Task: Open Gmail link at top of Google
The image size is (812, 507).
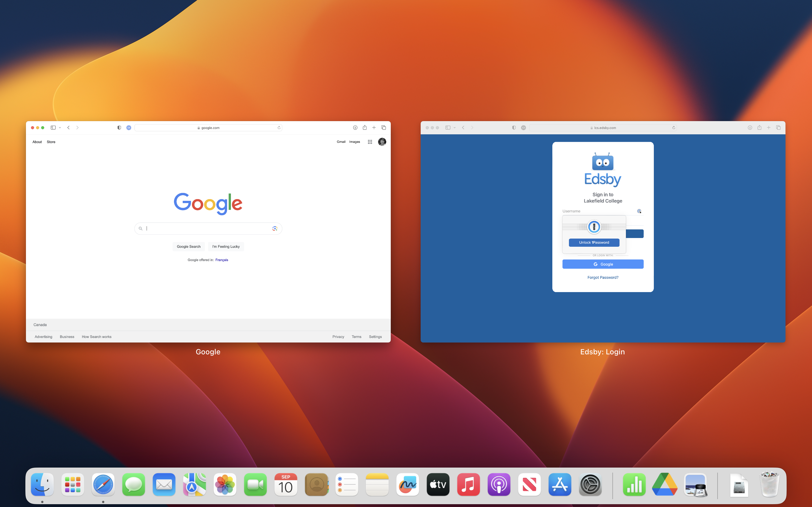Action: pyautogui.click(x=341, y=142)
